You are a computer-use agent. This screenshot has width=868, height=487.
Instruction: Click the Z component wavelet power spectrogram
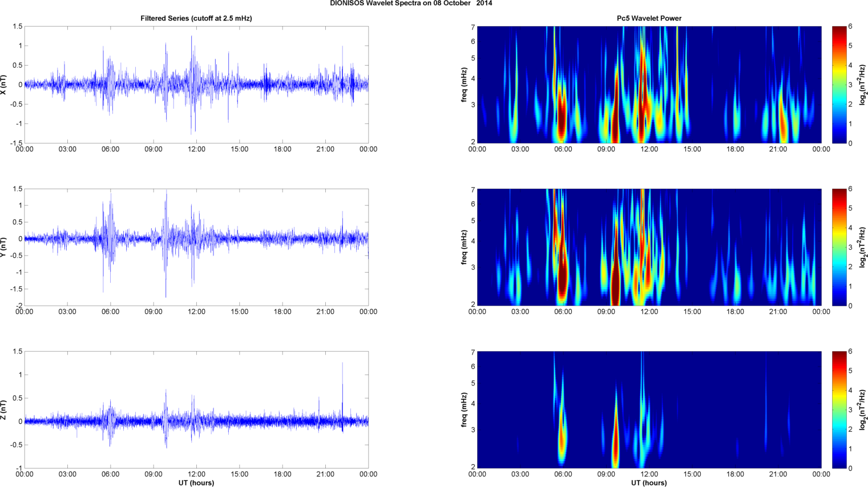tap(649, 409)
